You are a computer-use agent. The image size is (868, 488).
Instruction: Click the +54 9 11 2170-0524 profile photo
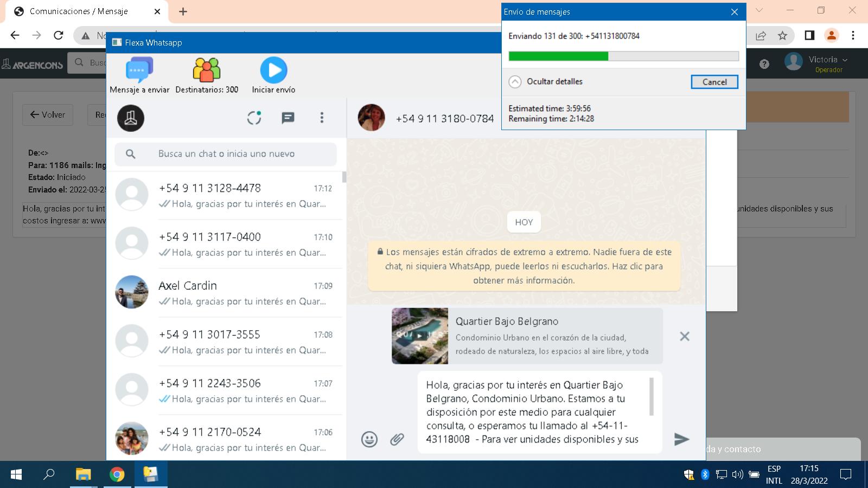coord(132,438)
